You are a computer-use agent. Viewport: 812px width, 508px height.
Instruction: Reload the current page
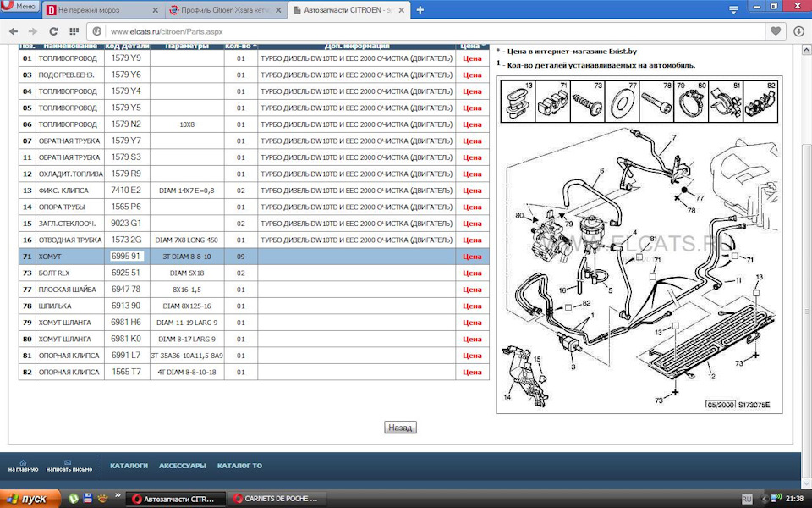[53, 31]
